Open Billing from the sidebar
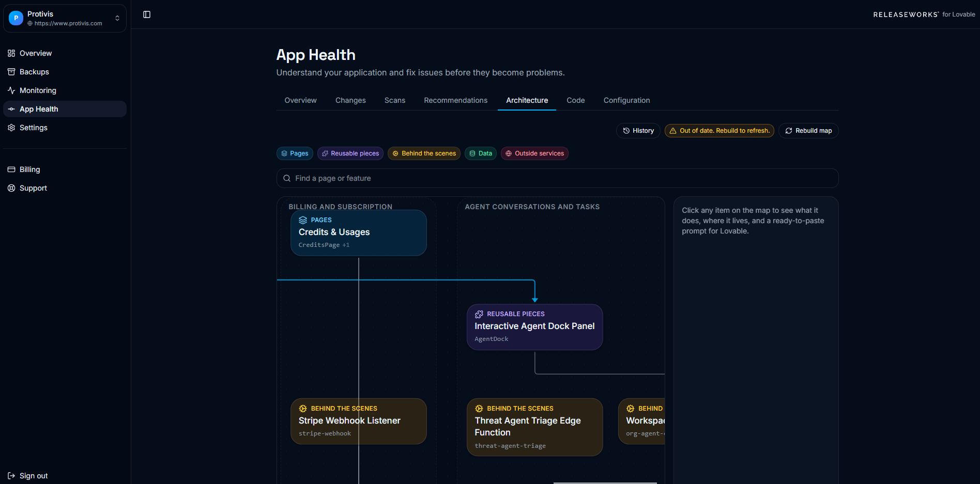The height and width of the screenshot is (484, 980). pyautogui.click(x=65, y=169)
